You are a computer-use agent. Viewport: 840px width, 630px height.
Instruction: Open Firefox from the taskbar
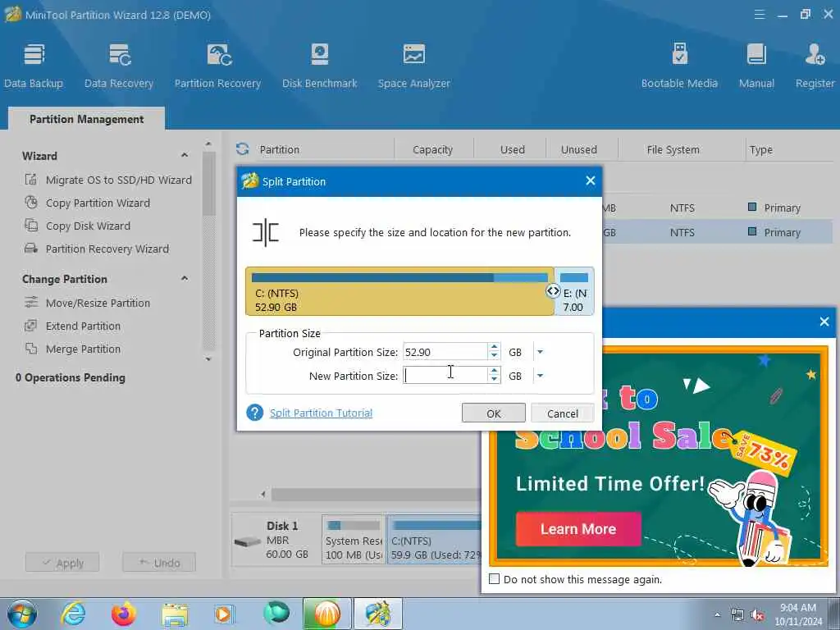[x=123, y=614]
